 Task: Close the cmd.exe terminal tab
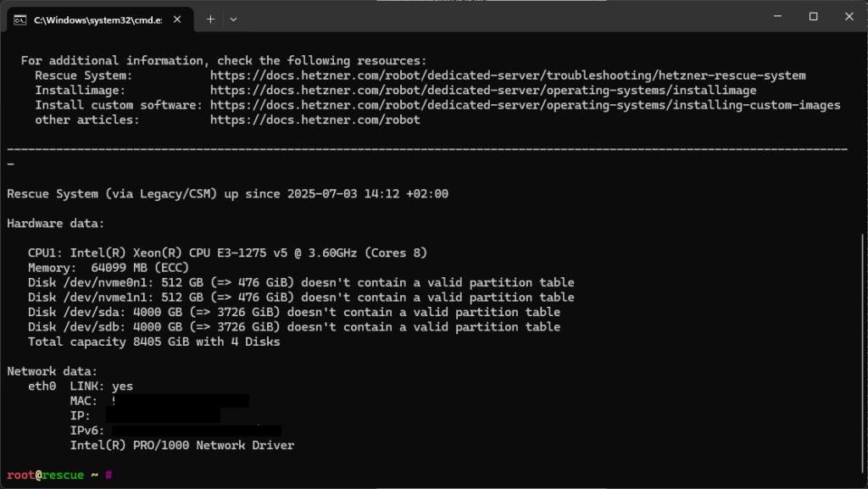click(x=177, y=19)
